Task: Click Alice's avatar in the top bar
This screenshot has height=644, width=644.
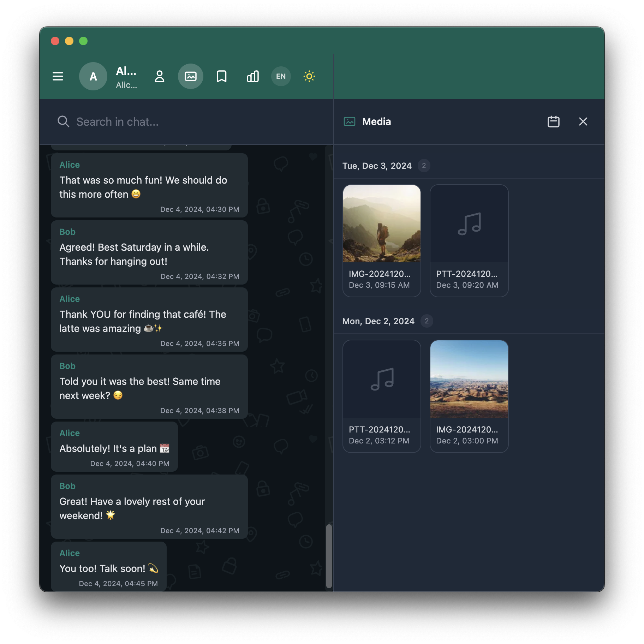Action: click(93, 76)
